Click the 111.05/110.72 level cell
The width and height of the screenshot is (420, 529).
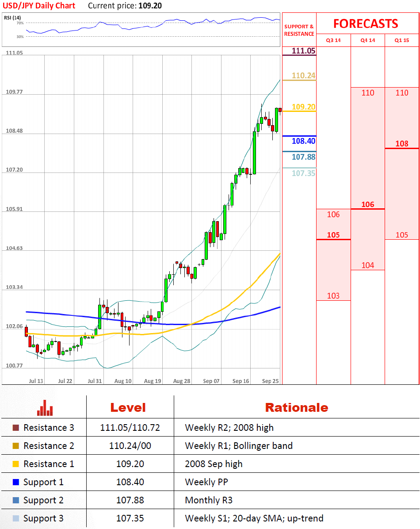tap(130, 428)
